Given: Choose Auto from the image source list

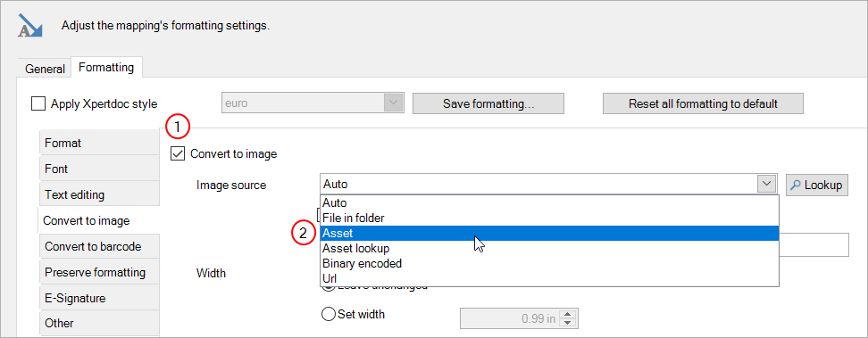Looking at the screenshot, I should pyautogui.click(x=550, y=203).
